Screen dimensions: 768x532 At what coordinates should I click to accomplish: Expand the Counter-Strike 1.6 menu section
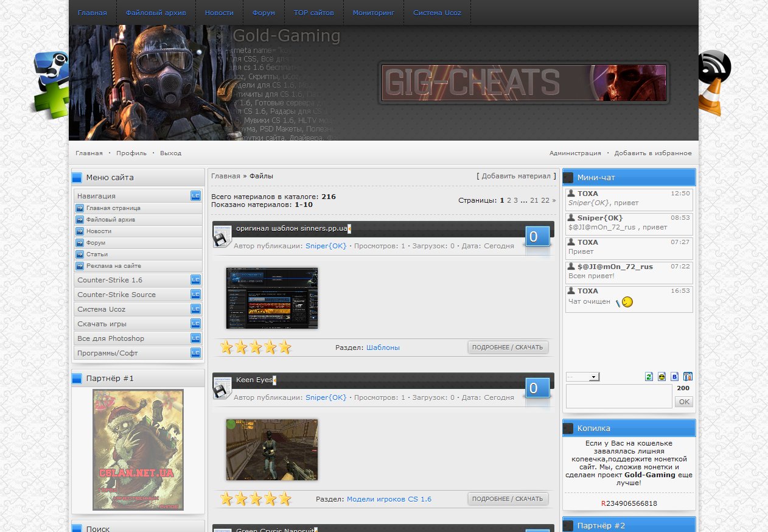pyautogui.click(x=195, y=280)
